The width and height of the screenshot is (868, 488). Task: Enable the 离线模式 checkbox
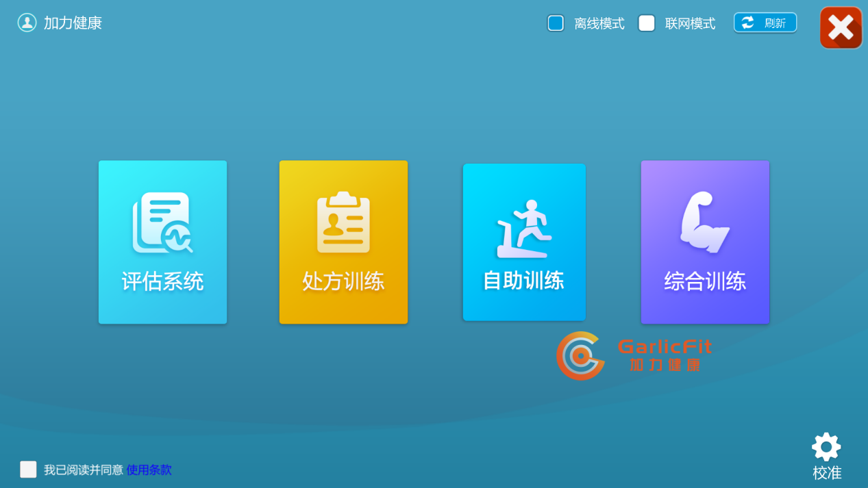(556, 23)
